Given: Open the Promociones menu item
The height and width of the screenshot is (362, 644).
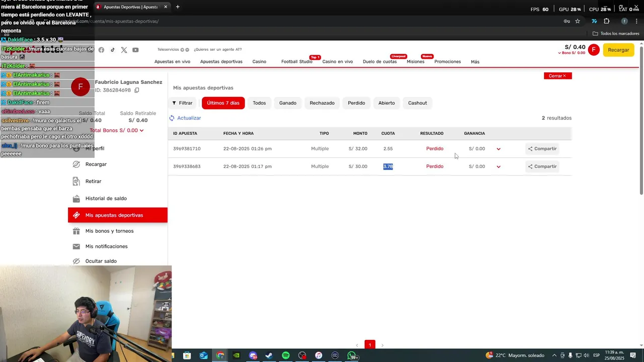Looking at the screenshot, I should 448,62.
